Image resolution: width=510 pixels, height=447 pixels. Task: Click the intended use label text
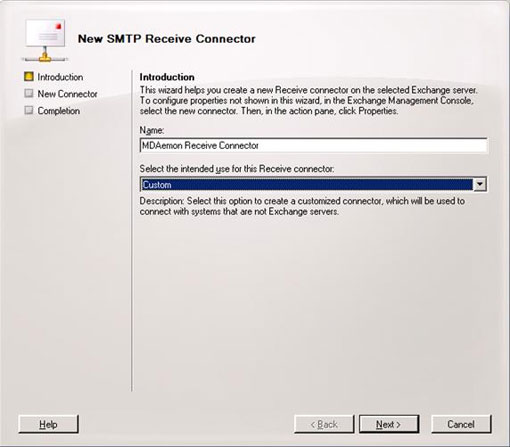pyautogui.click(x=237, y=169)
